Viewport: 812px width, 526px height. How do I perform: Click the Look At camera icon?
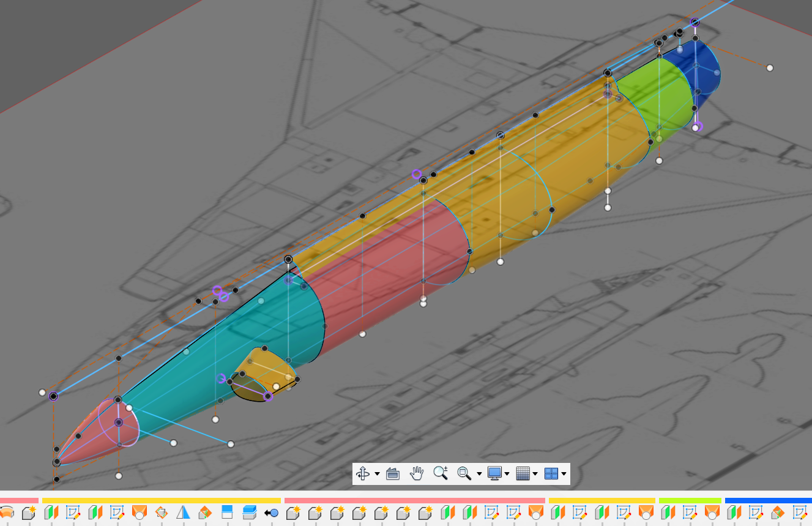[x=393, y=473]
